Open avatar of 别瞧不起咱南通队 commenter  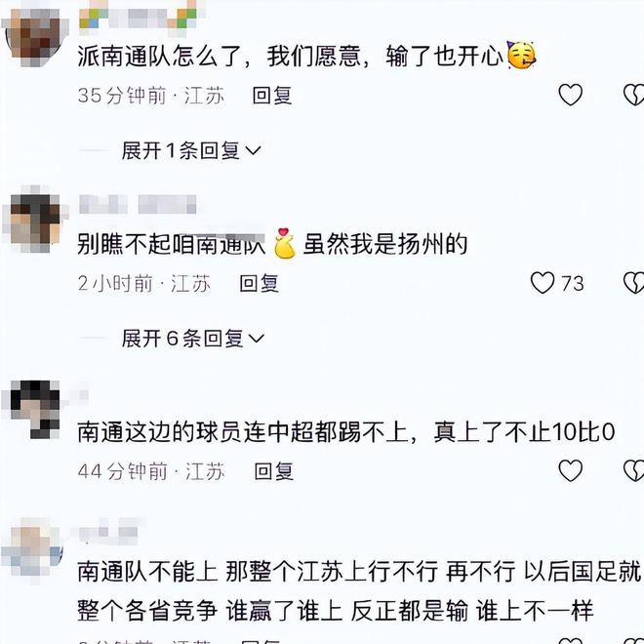[34, 221]
